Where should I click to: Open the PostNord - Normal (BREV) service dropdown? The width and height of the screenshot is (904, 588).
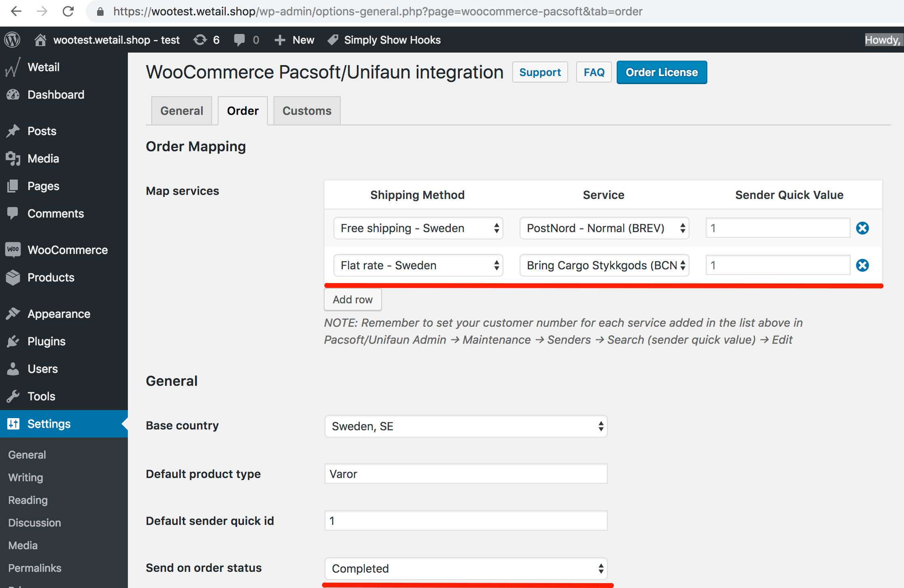click(x=604, y=228)
